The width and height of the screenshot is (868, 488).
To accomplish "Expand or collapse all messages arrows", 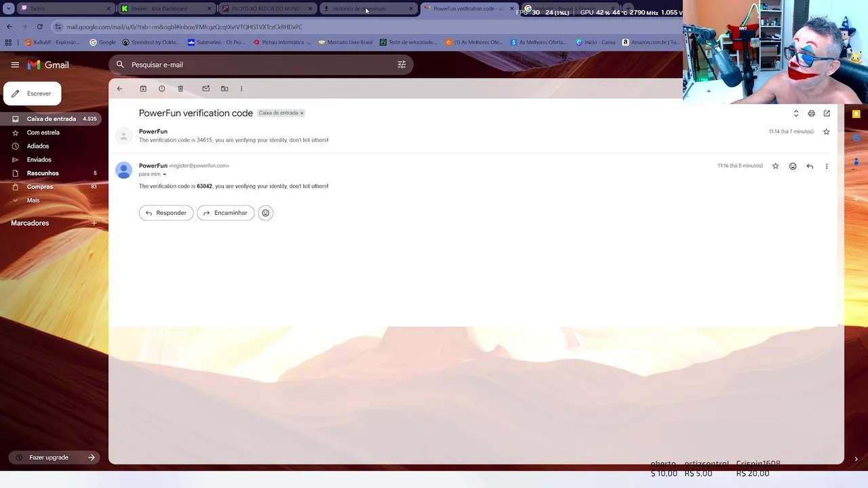I will pyautogui.click(x=796, y=113).
